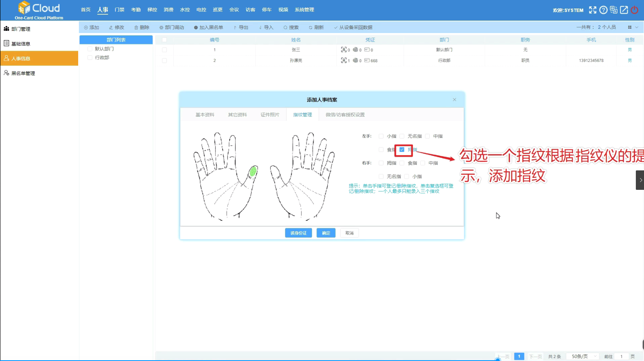The image size is (644, 361).
Task: Check right hand 中指 checkbox
Action: coord(423,163)
